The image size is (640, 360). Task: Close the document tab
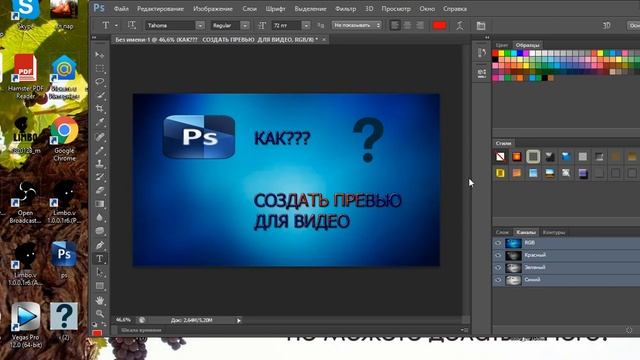pyautogui.click(x=324, y=40)
